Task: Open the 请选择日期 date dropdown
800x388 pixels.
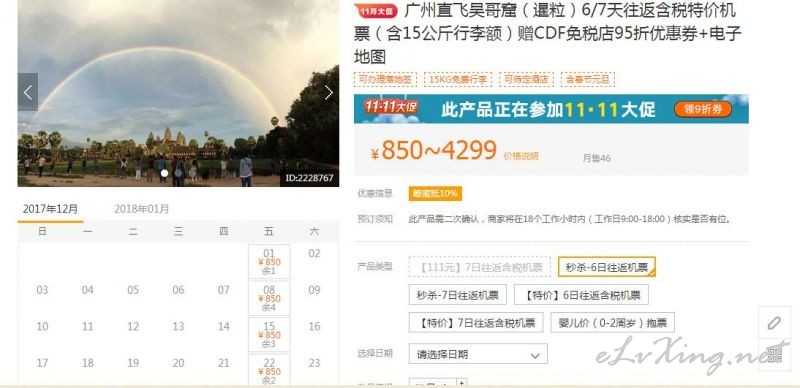Action: [x=478, y=354]
